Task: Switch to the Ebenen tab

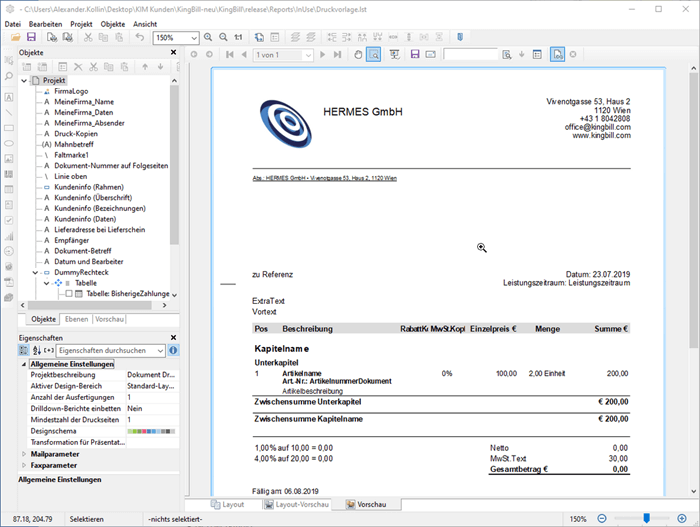Action: (76, 319)
